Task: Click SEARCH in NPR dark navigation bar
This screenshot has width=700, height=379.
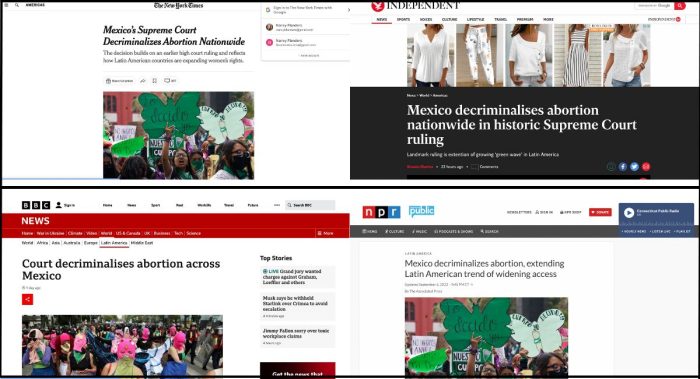Action: pos(489,232)
